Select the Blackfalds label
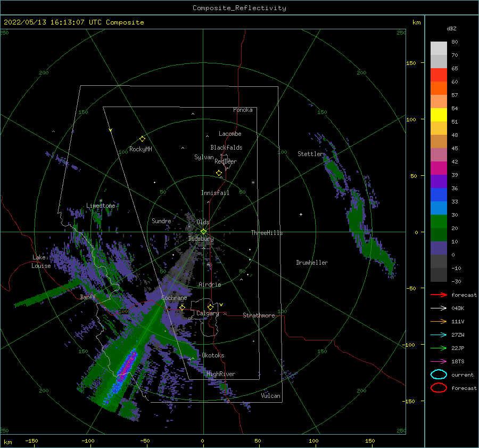 tap(226, 148)
